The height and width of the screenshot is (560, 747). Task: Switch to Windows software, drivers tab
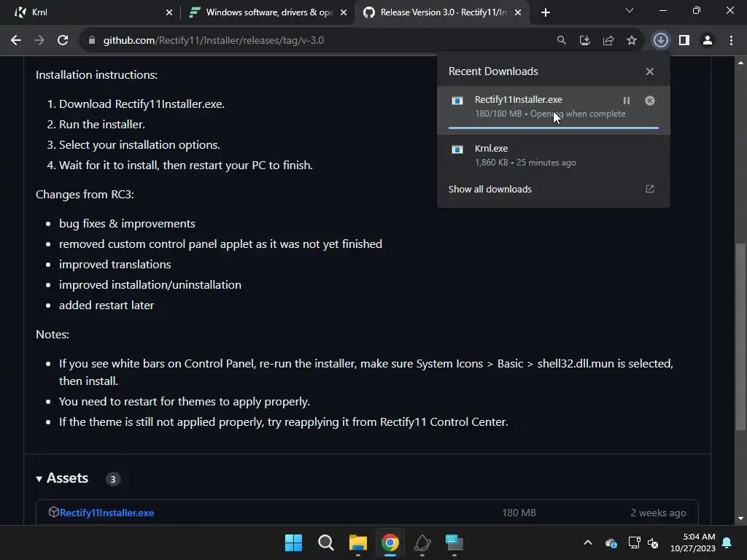(x=267, y=12)
